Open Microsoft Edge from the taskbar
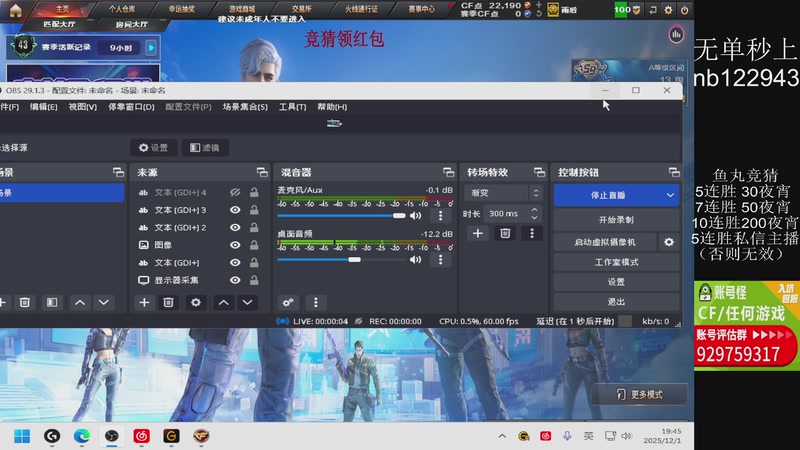This screenshot has width=800, height=450. point(82,436)
